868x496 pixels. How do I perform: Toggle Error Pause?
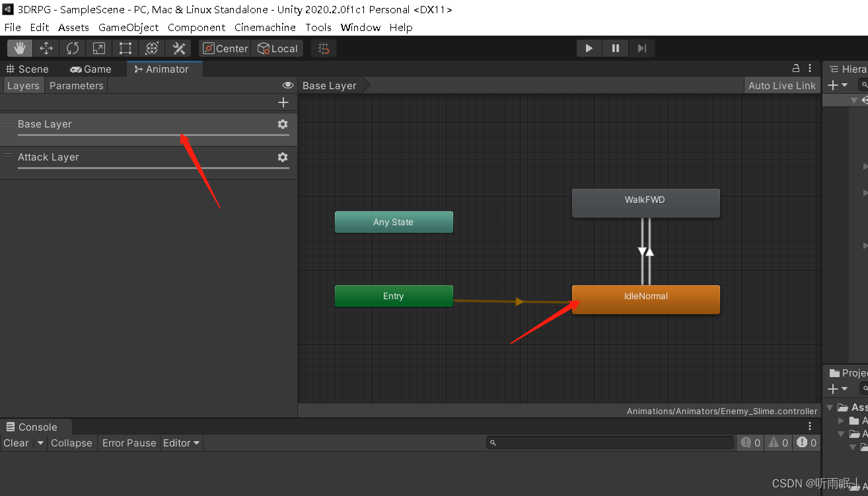coord(129,443)
